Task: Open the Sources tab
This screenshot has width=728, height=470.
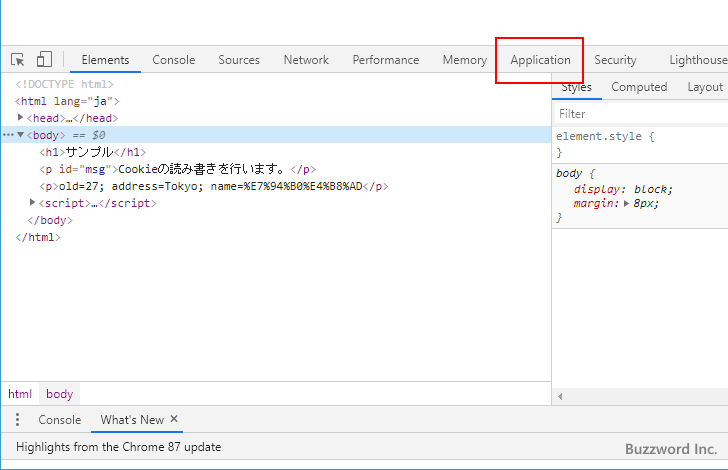Action: pyautogui.click(x=239, y=60)
